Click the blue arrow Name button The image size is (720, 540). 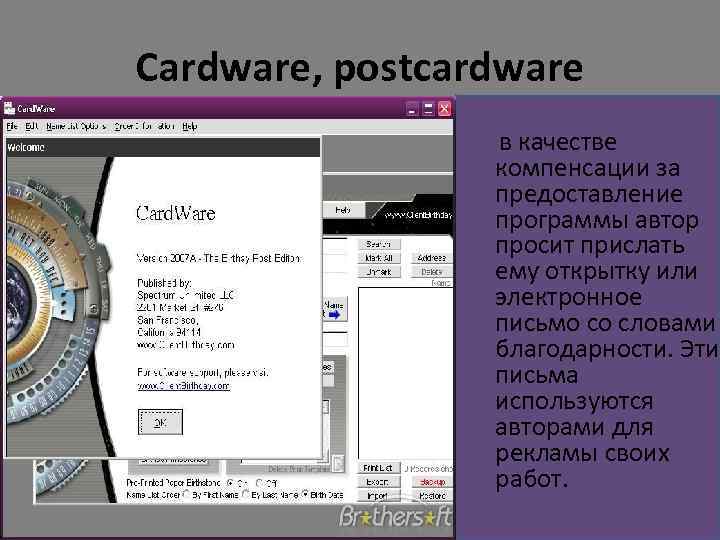[335, 309]
